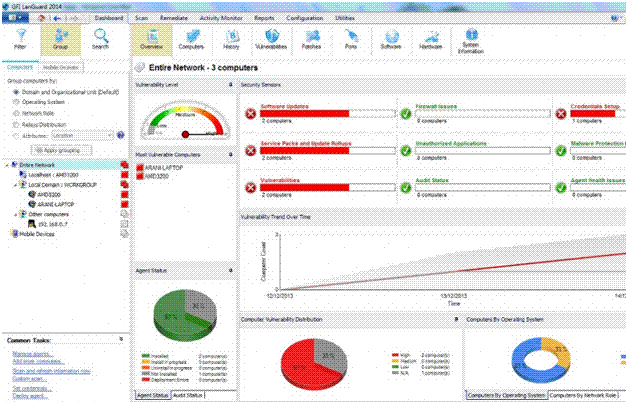
Task: Click Scan and refresh information now link
Action: 51,371
